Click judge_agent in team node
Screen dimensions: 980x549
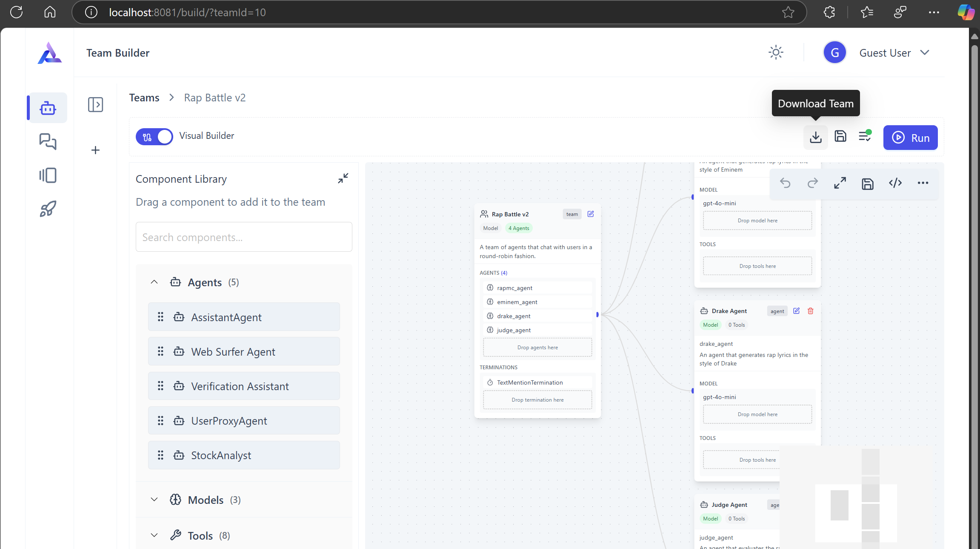pos(537,330)
